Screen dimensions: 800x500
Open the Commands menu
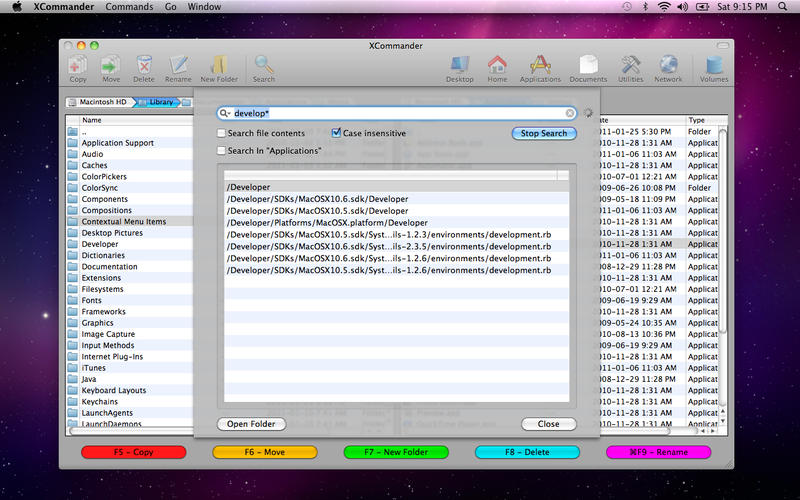click(x=129, y=7)
